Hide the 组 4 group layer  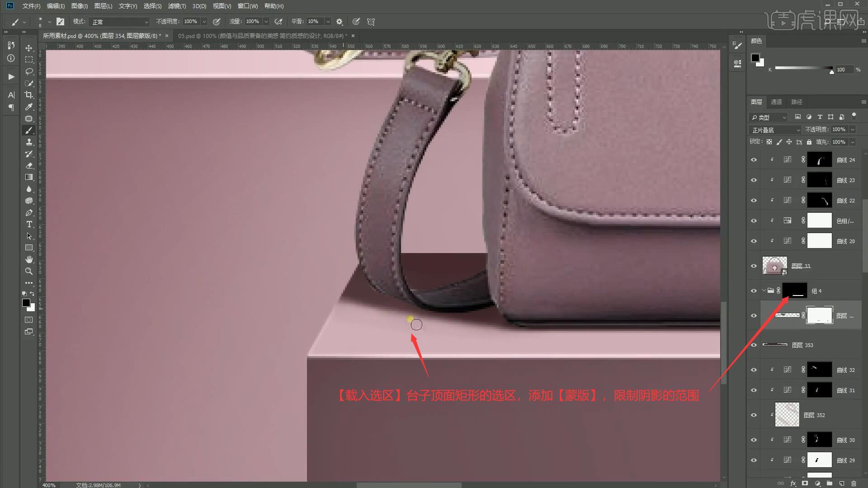754,291
